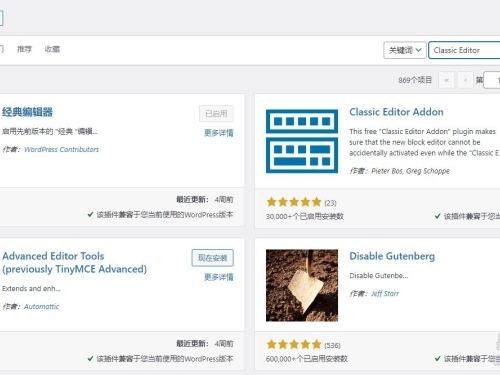This screenshot has height=375, width=500.
Task: Click the 869个项目 results count text
Action: [x=415, y=80]
